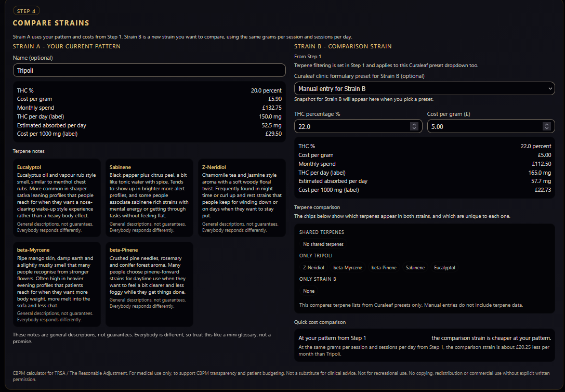The image size is (565, 392).
Task: Open the Curaleaf clinic formulary preset dropdown
Action: coord(425,88)
